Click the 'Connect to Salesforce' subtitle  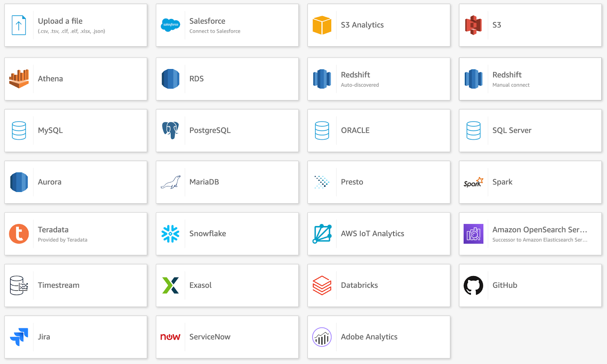215,31
